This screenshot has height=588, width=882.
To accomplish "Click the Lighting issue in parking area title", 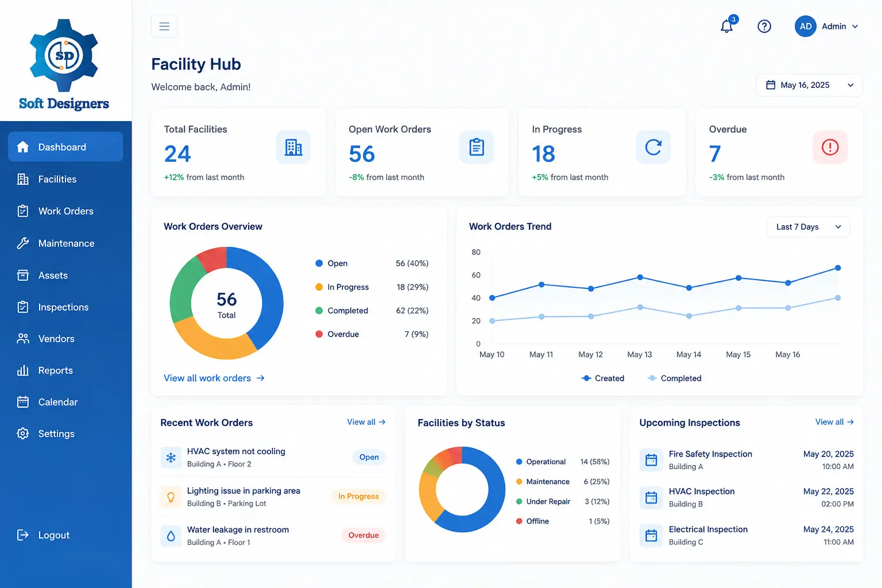I will coord(243,491).
